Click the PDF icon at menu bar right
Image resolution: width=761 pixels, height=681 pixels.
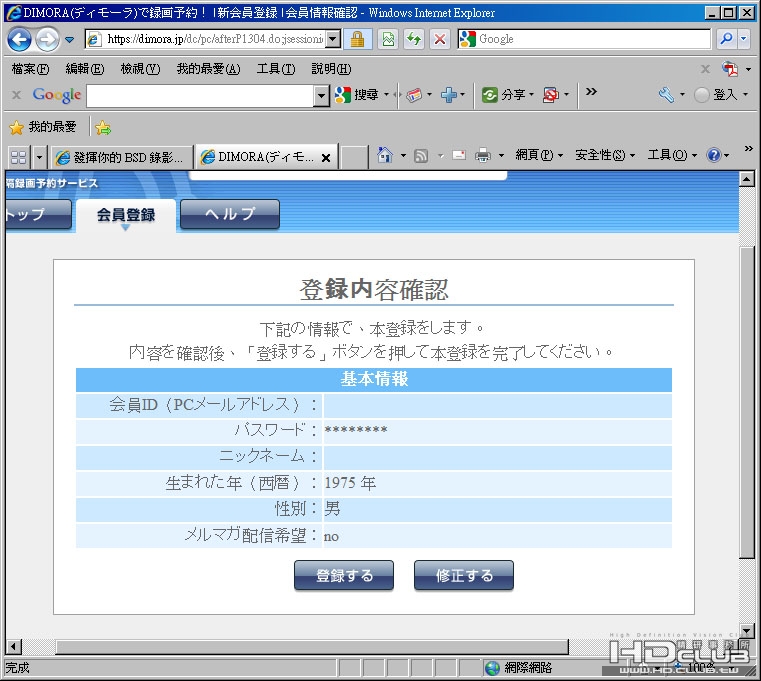point(729,69)
